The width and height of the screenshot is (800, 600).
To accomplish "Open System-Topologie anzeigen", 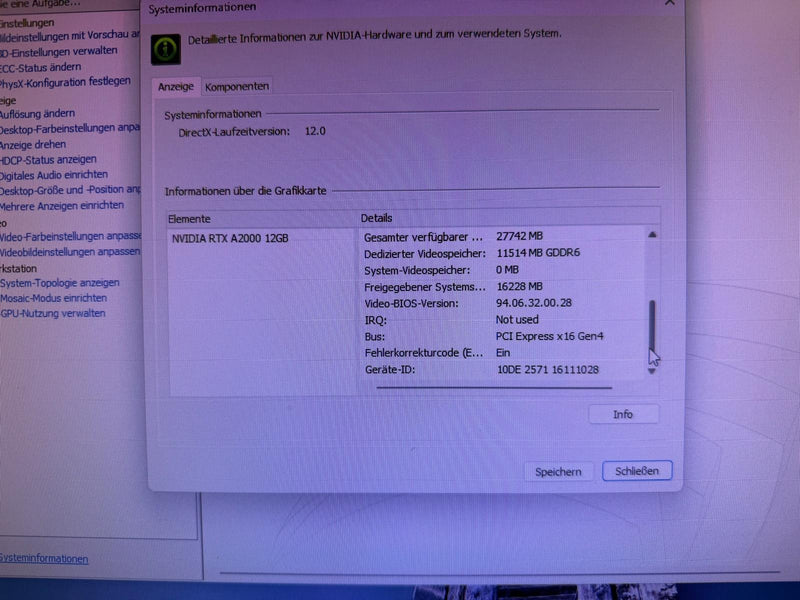I will point(60,283).
